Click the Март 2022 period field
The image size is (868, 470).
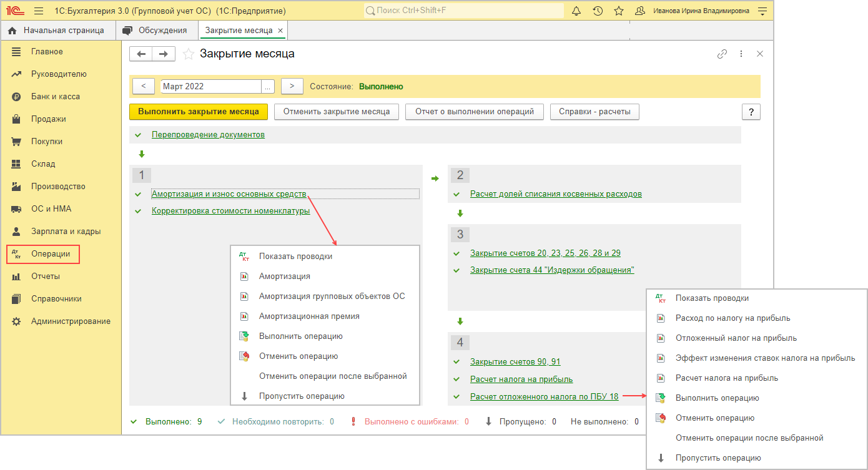[x=210, y=86]
